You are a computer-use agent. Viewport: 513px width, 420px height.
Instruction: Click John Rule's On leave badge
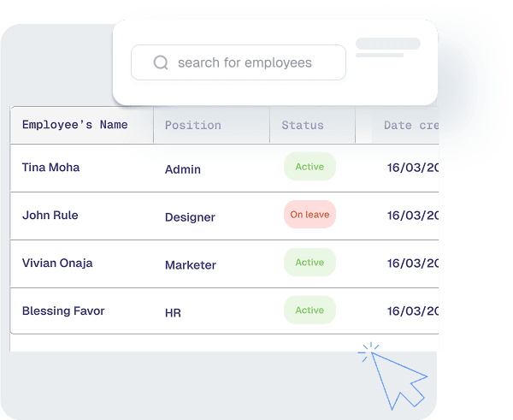(x=310, y=214)
